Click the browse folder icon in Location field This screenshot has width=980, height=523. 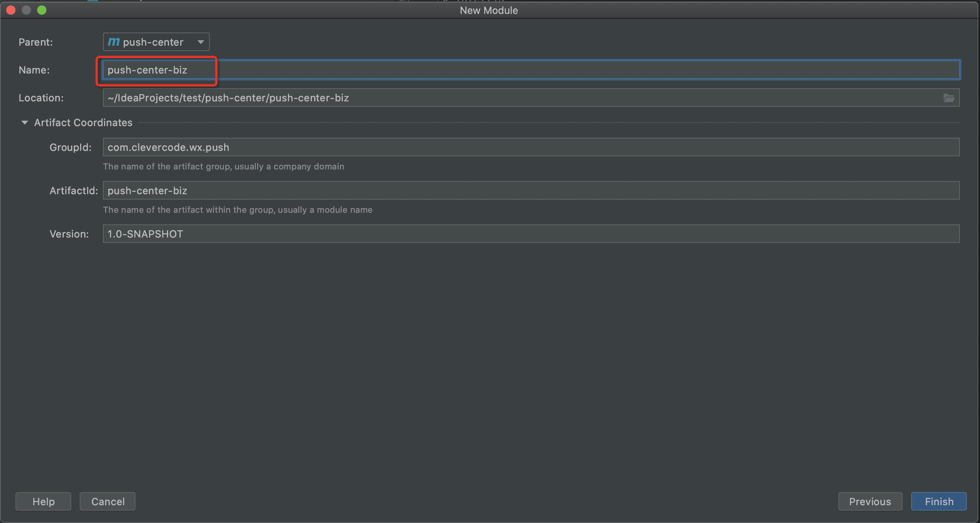click(x=949, y=98)
